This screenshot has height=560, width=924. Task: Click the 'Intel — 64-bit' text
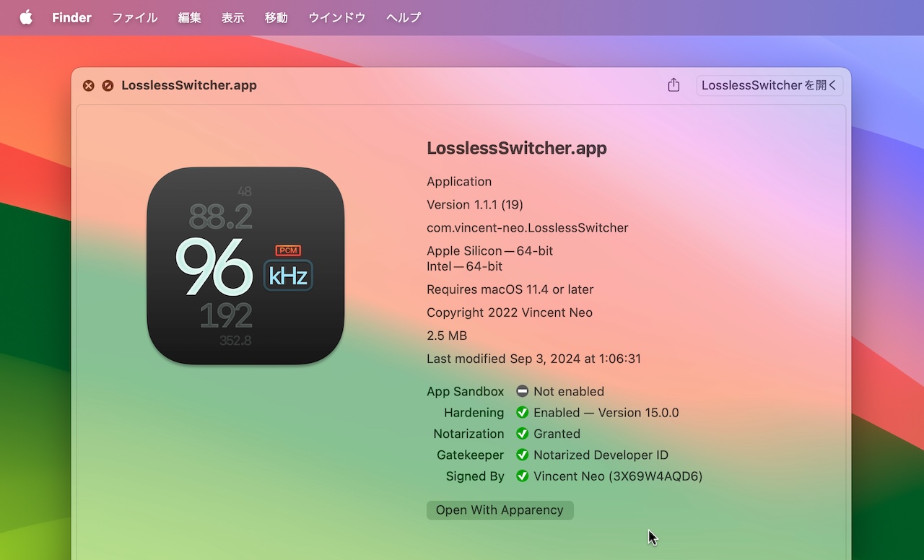click(465, 266)
